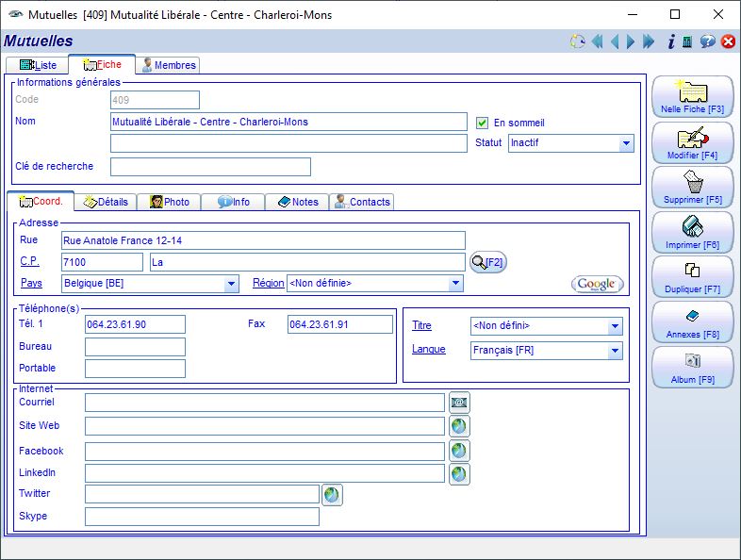Click the Skype input field

pyautogui.click(x=203, y=517)
